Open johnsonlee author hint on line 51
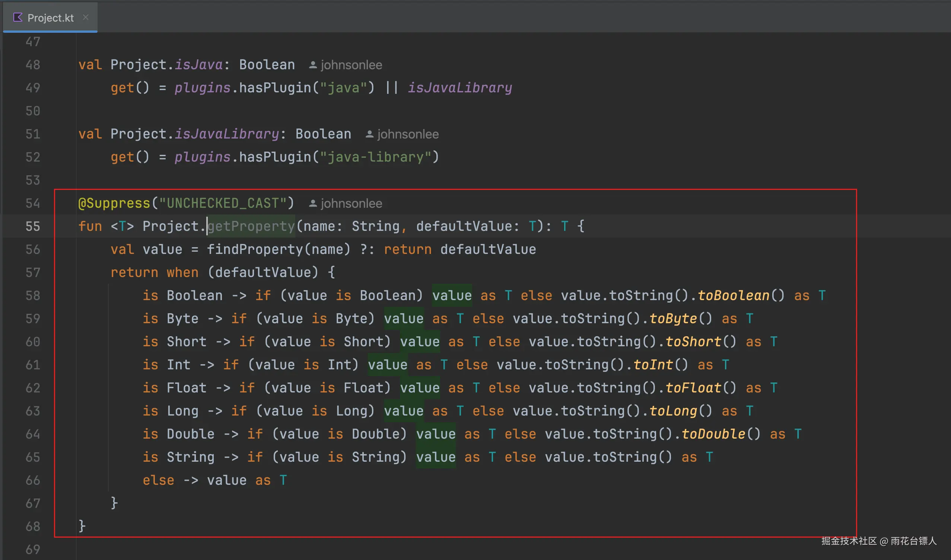951x560 pixels. click(x=408, y=134)
